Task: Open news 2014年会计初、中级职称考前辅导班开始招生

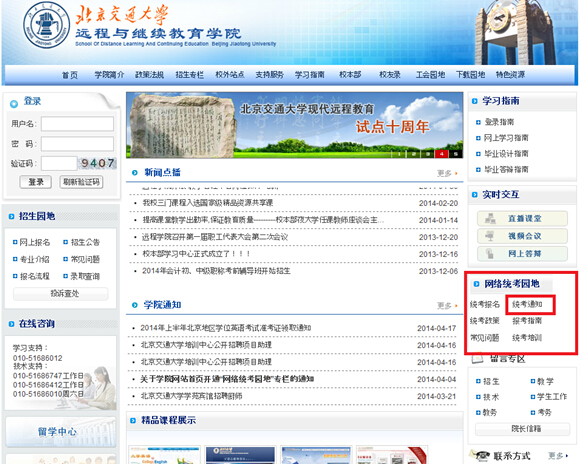Action: point(216,271)
